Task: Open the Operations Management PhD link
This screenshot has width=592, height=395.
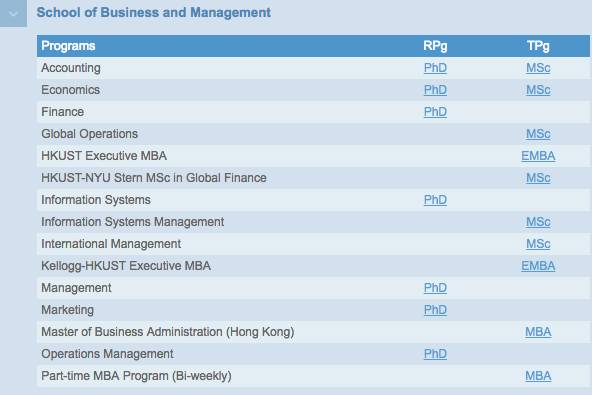Action: click(435, 354)
